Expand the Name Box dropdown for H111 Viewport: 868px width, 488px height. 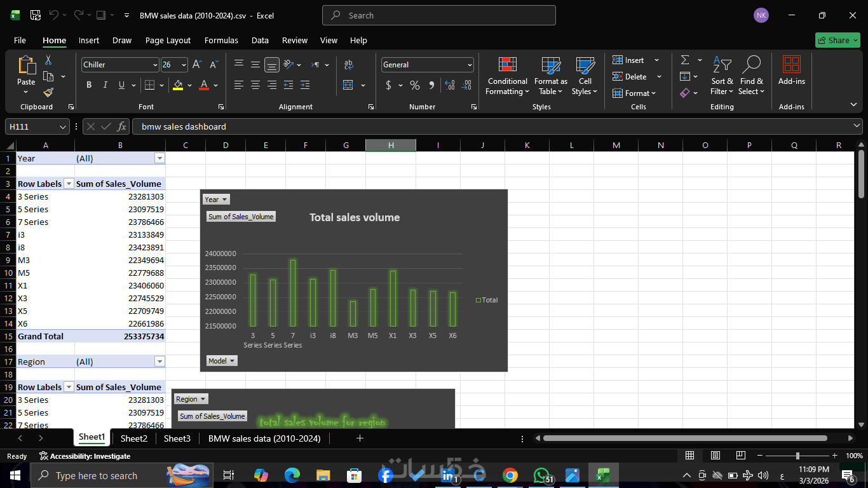click(x=63, y=126)
